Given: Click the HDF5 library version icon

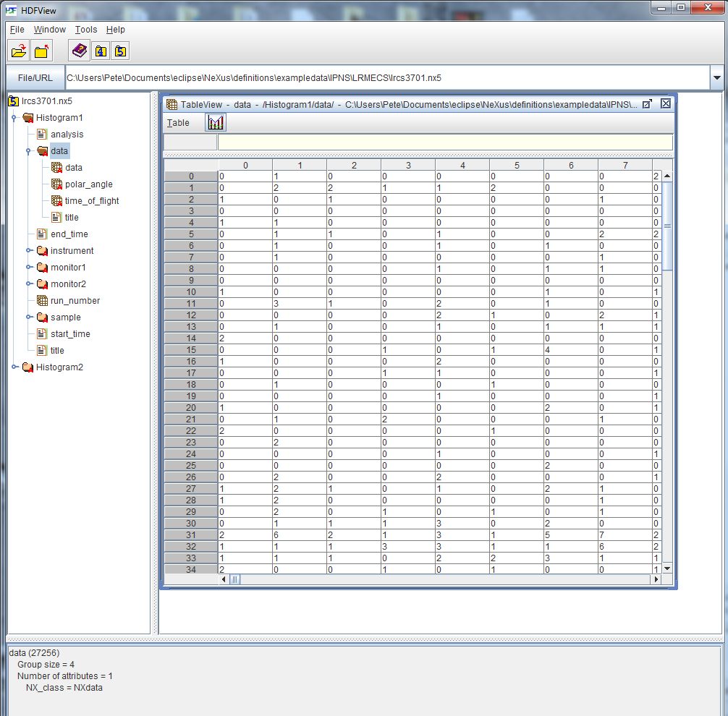Looking at the screenshot, I should coord(120,51).
